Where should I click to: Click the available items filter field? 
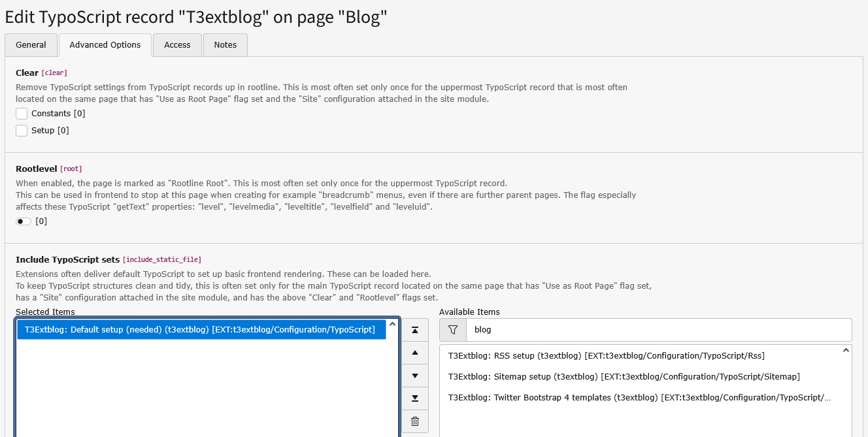[x=658, y=330]
